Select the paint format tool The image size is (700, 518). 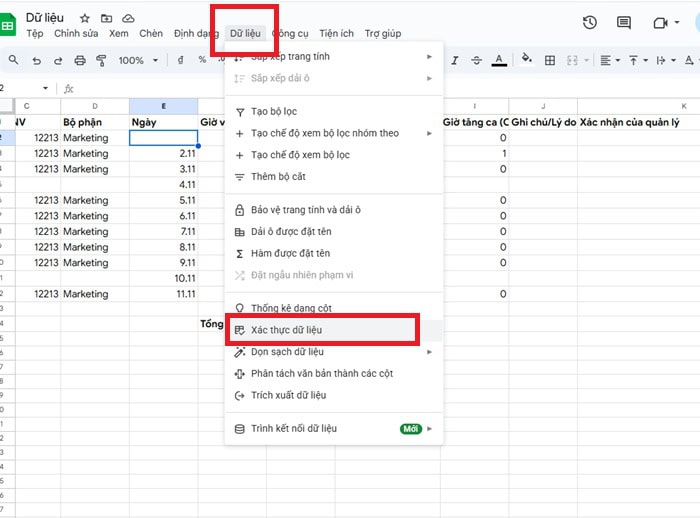pos(101,60)
